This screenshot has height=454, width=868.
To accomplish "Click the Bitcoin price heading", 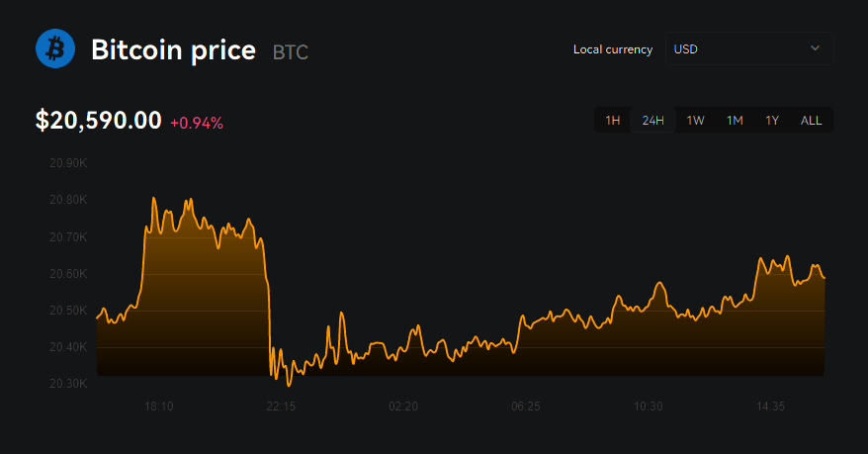I will click(173, 49).
